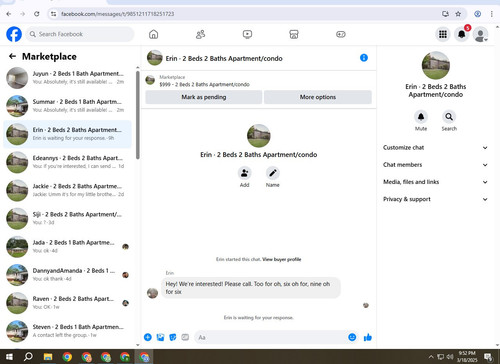Open the Windows Start menu
This screenshot has width=500, height=364.
[9, 357]
